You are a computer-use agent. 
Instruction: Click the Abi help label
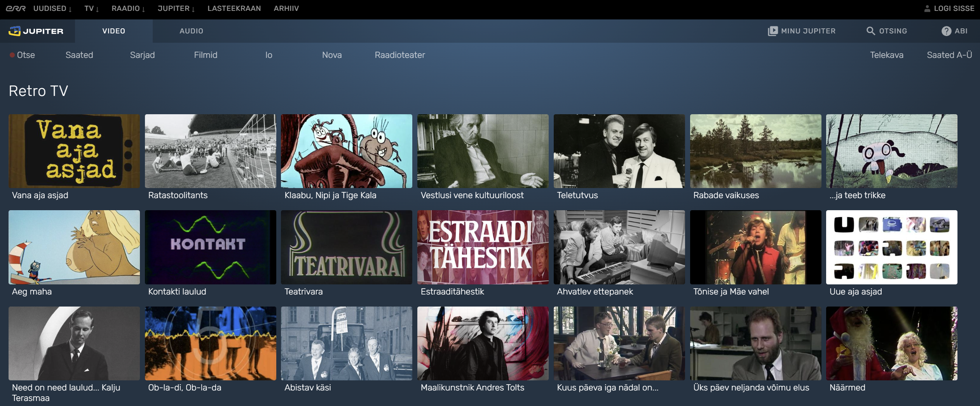[x=961, y=31]
